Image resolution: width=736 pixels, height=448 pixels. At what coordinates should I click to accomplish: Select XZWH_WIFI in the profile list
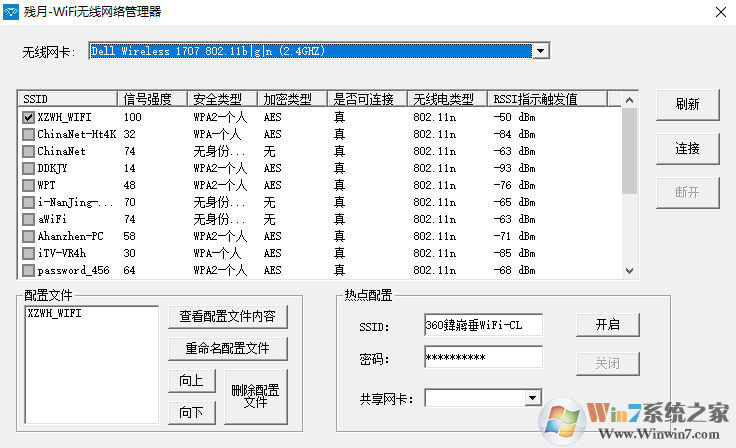54,313
